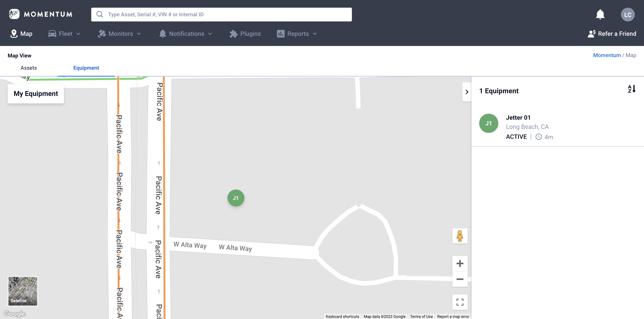Enter fullscreen map view
This screenshot has width=644, height=319.
pos(460,302)
